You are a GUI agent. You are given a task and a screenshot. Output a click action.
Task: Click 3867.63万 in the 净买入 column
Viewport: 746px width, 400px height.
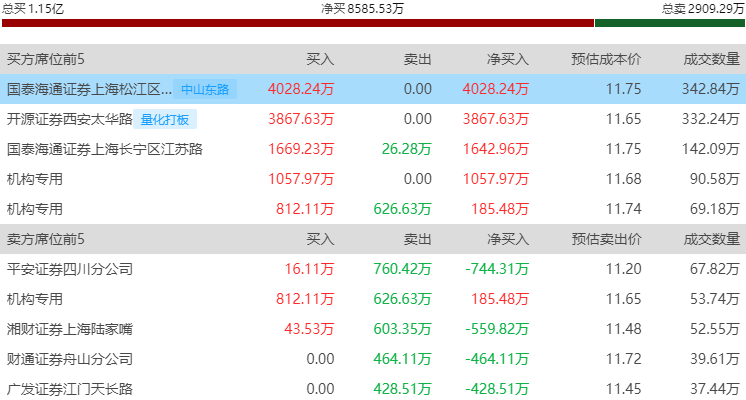[496, 119]
